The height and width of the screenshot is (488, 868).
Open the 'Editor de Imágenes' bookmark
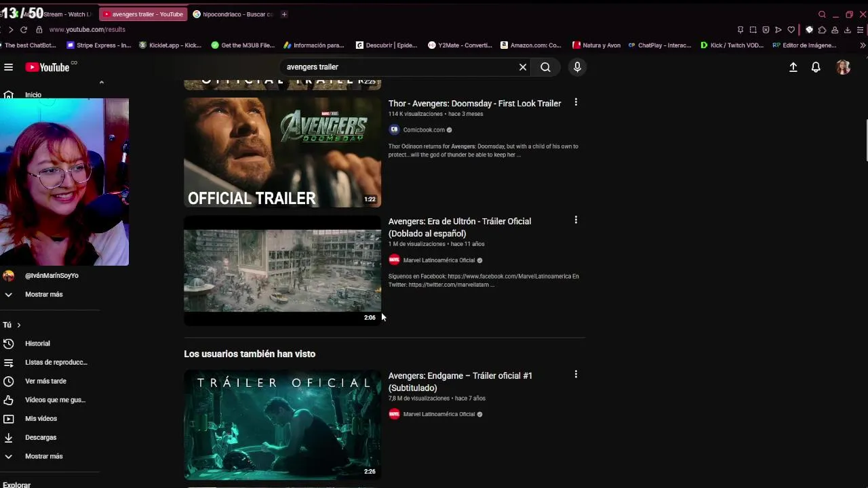tap(804, 45)
